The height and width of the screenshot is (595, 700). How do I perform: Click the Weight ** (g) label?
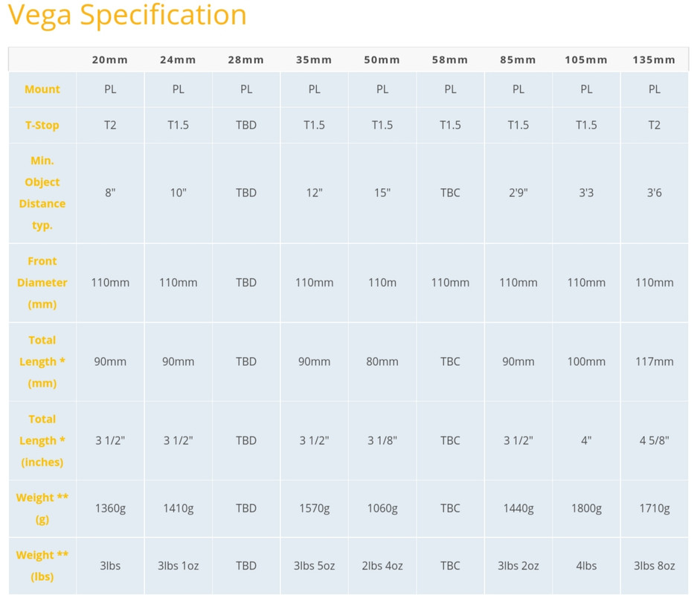tap(42, 509)
